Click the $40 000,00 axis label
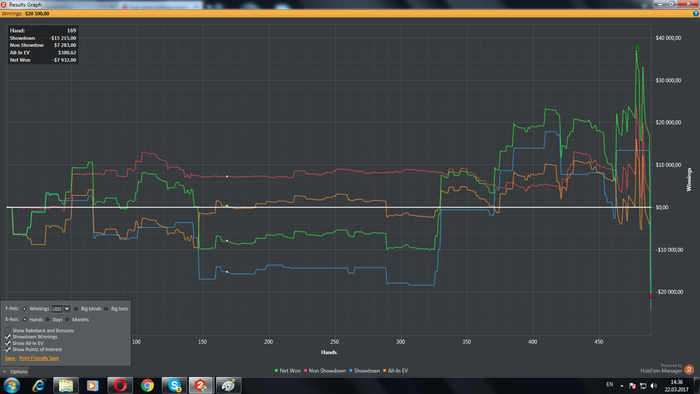The height and width of the screenshot is (394, 700). coord(668,38)
